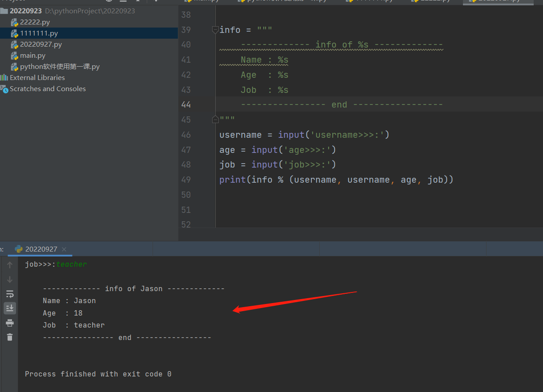Click 'info of Jason' header in console
Viewport: 543px width, 392px height.
pyautogui.click(x=133, y=289)
